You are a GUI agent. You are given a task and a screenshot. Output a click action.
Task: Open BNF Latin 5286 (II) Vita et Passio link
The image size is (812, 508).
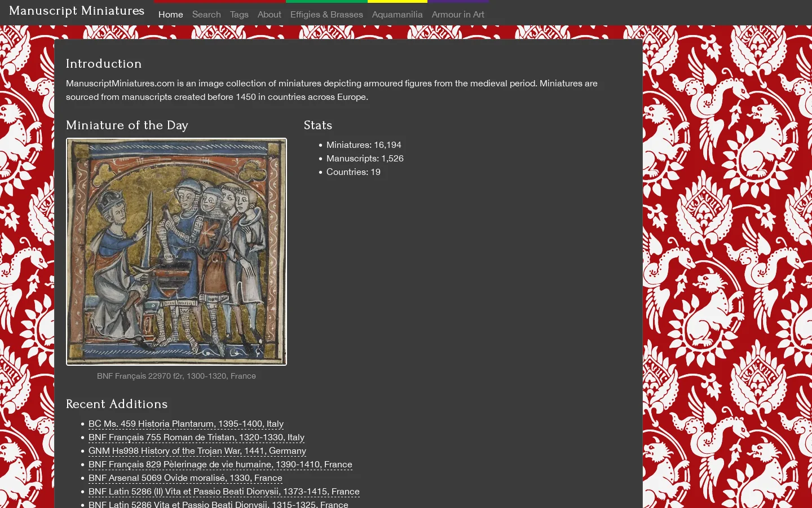point(224,492)
